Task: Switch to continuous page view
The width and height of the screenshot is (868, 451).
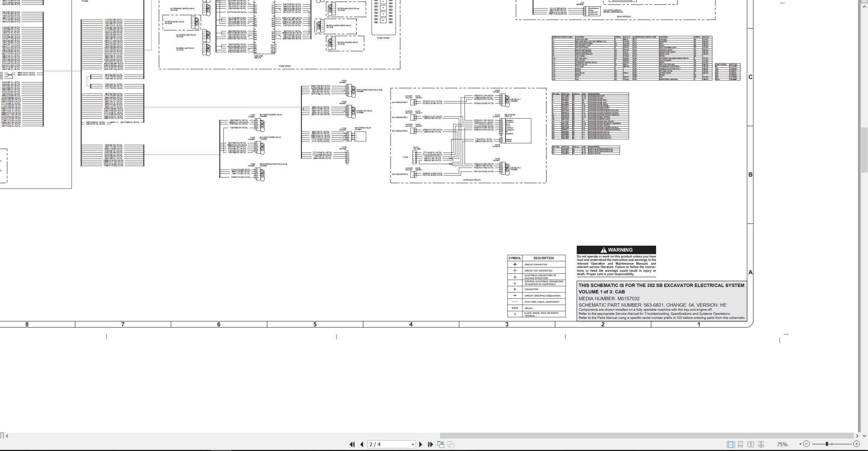Action: point(741,444)
